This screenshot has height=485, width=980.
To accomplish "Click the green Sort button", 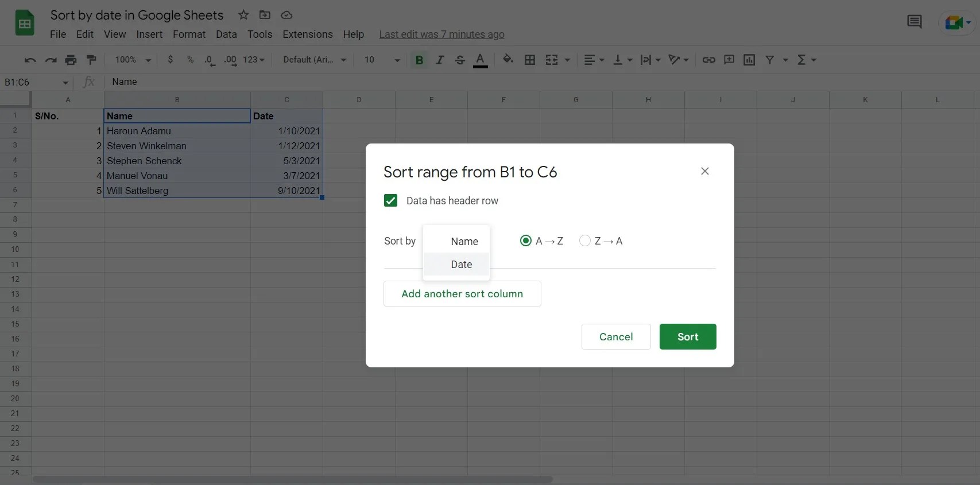I will [x=688, y=336].
